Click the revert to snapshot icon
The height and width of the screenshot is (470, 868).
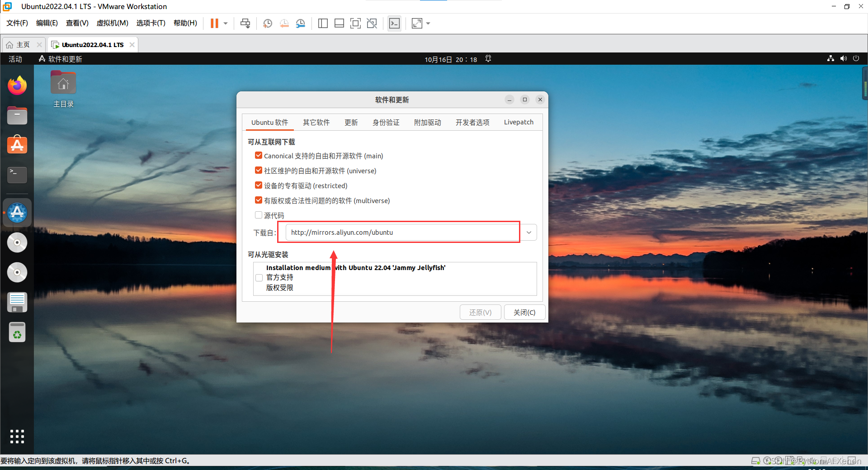tap(284, 24)
